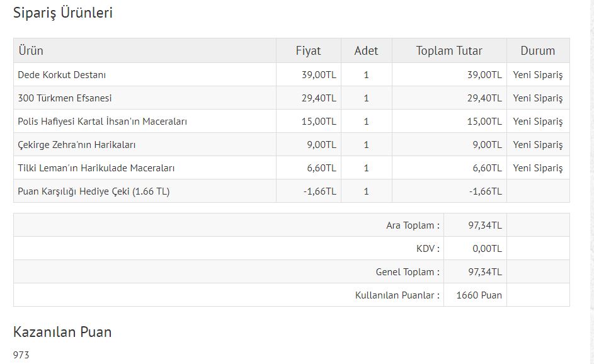Select Tilki Leman'ın Harikulade Maceraları entry

pyautogui.click(x=96, y=168)
